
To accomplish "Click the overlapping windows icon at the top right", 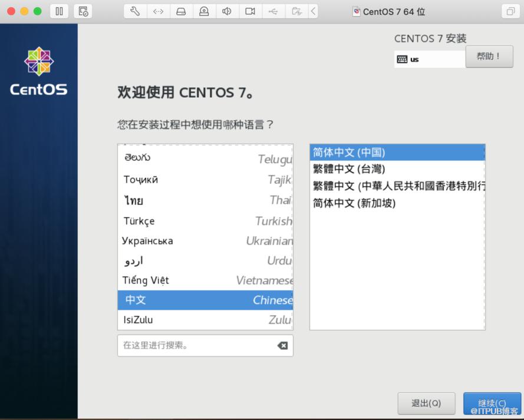I will coord(510,11).
